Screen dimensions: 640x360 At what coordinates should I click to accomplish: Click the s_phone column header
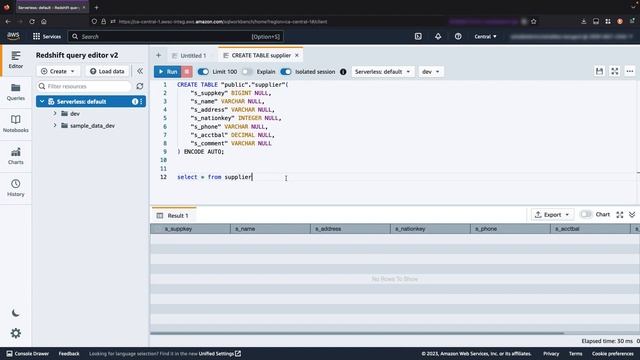(x=510, y=229)
